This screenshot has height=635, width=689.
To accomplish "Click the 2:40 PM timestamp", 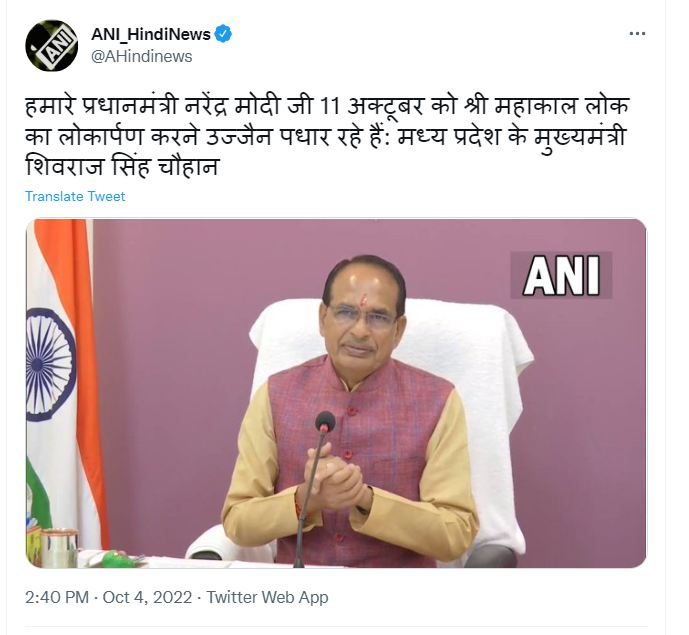I will point(57,598).
